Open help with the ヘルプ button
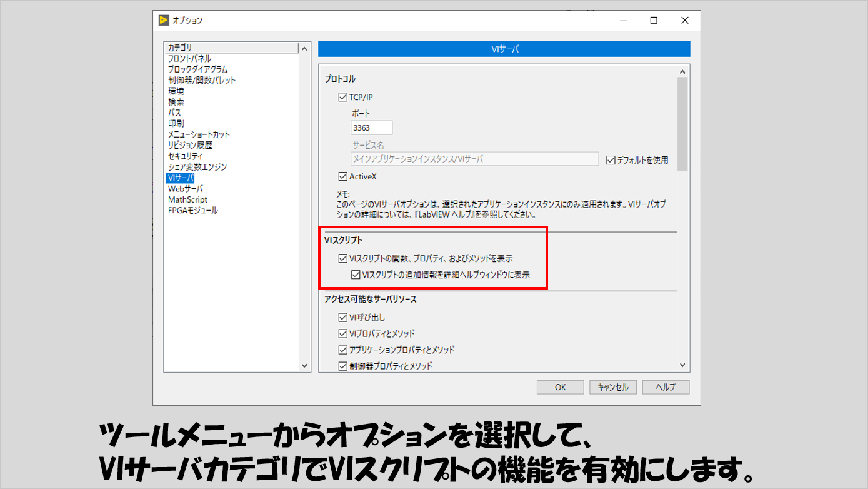The image size is (868, 489). click(x=666, y=387)
